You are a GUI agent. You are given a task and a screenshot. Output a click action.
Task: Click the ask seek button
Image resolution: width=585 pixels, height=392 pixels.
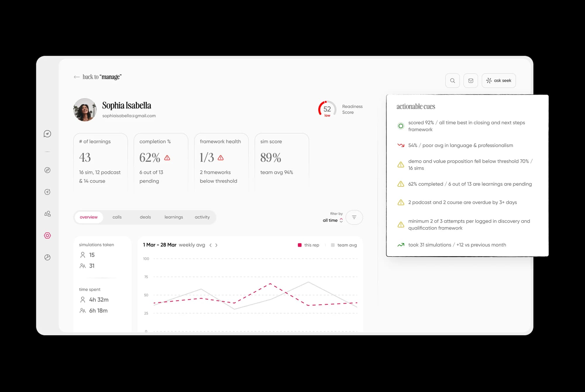[x=499, y=80]
